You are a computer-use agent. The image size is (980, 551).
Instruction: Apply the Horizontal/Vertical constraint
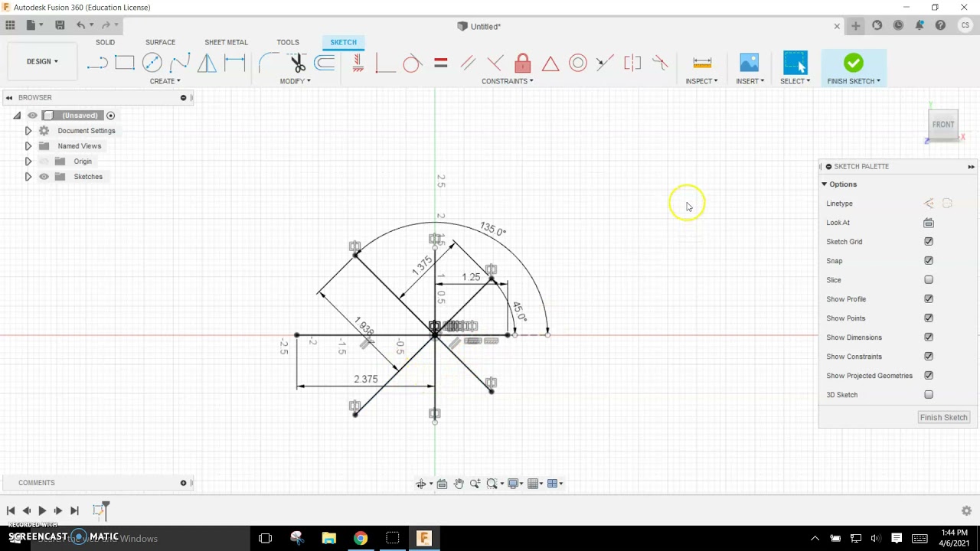358,63
